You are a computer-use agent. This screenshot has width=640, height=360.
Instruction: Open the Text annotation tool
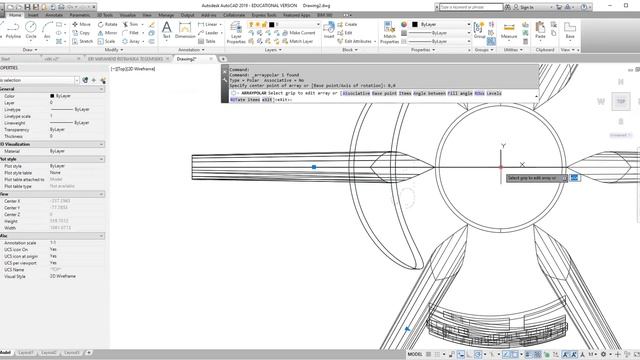coord(167,31)
